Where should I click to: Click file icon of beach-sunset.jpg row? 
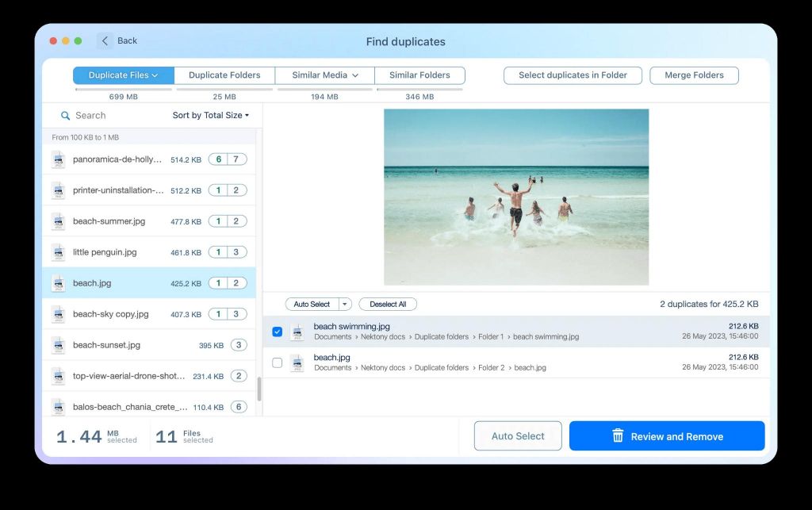59,345
